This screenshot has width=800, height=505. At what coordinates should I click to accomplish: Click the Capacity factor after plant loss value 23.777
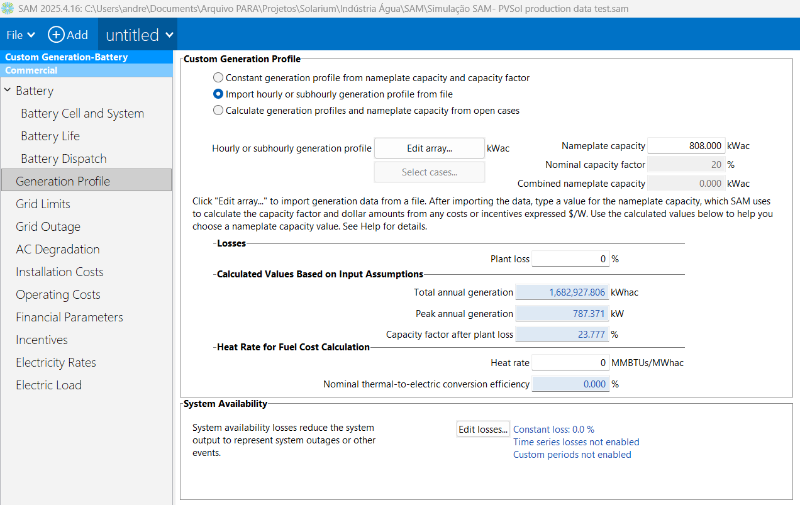click(x=562, y=335)
